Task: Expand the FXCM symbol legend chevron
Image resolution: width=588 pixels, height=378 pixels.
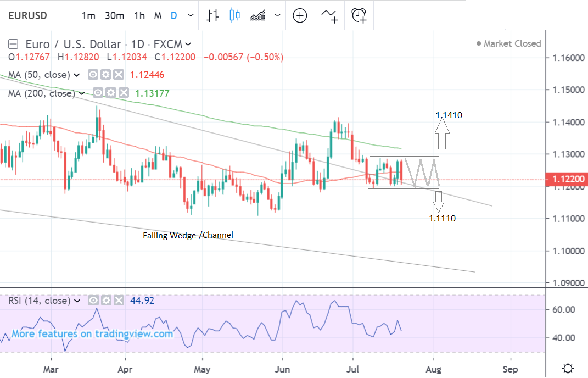Action: pyautogui.click(x=188, y=44)
